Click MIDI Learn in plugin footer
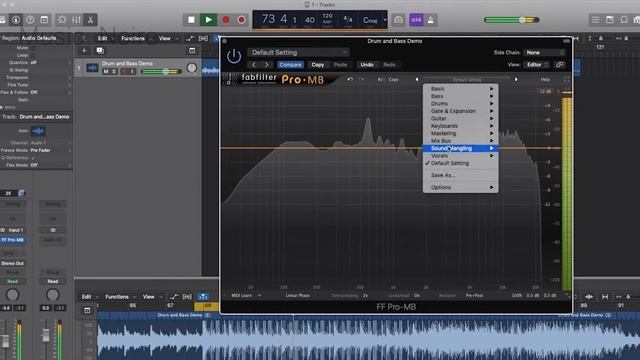This screenshot has height=360, width=640. 242,295
